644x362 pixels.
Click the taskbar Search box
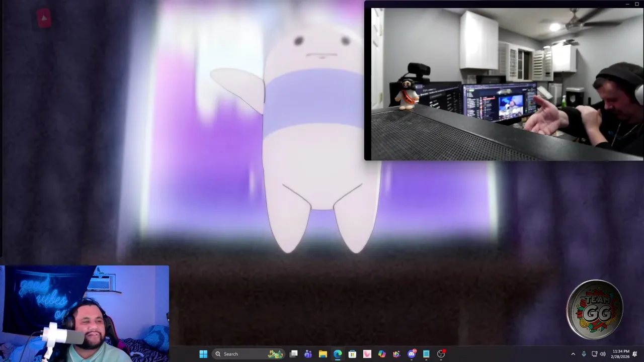(x=248, y=354)
